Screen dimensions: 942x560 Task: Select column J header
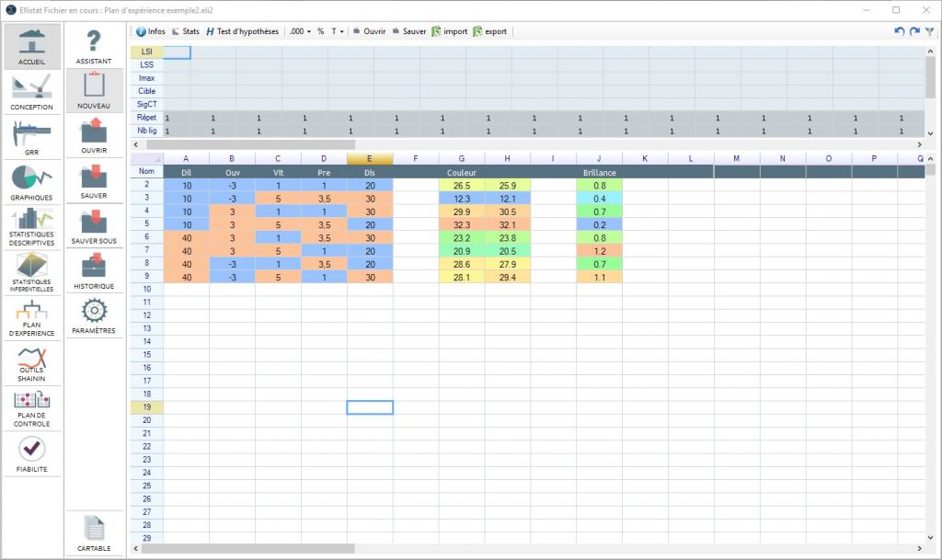click(599, 158)
